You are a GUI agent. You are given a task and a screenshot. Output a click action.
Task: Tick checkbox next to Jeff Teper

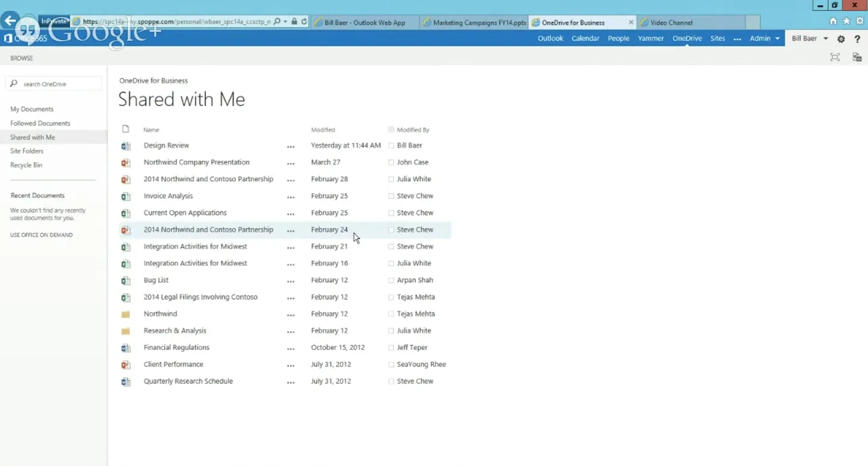391,348
